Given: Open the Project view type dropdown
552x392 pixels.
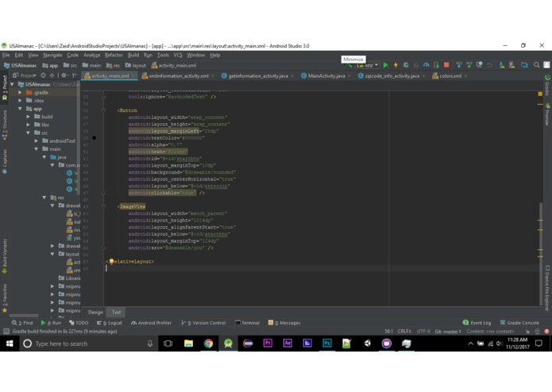Looking at the screenshot, I should click(25, 75).
